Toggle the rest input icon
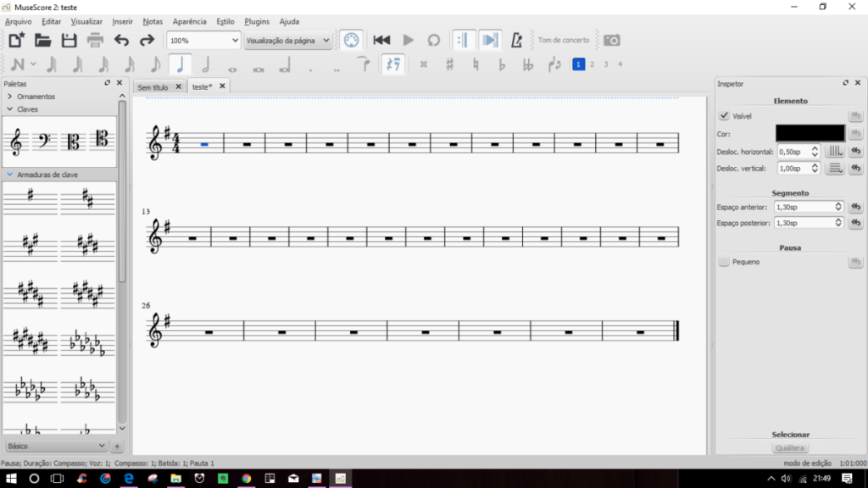 click(x=392, y=64)
